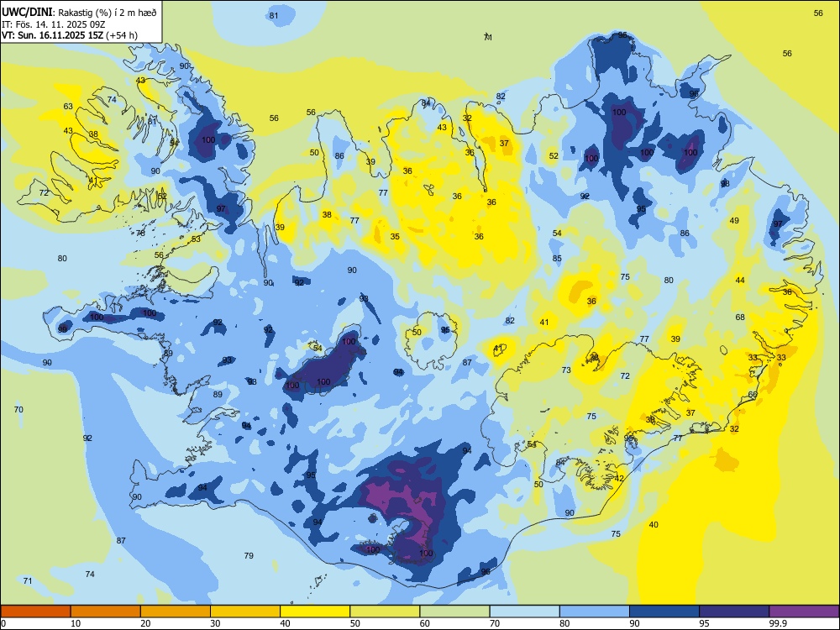840x630 pixels.
Task: Click the color scale tick label '0'
Action: (3, 623)
